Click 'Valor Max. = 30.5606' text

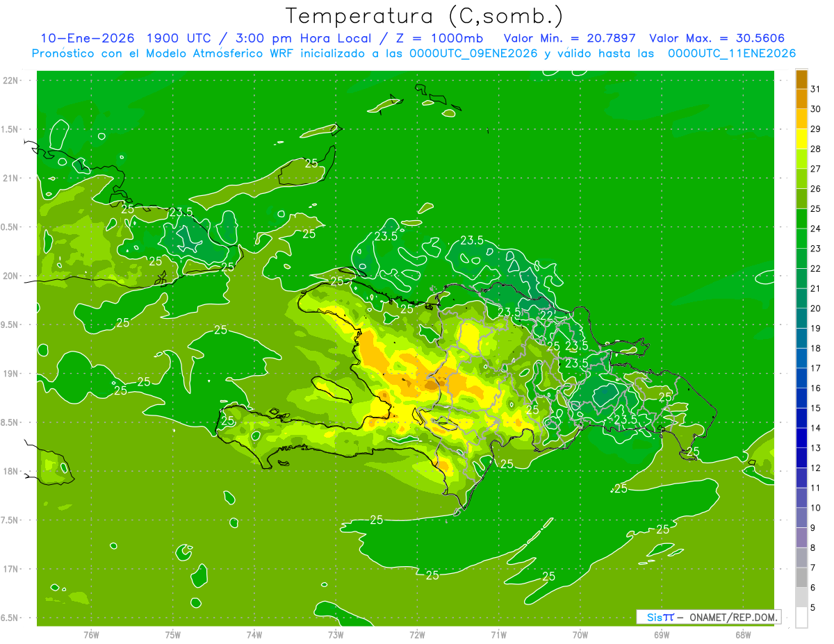[x=717, y=38]
